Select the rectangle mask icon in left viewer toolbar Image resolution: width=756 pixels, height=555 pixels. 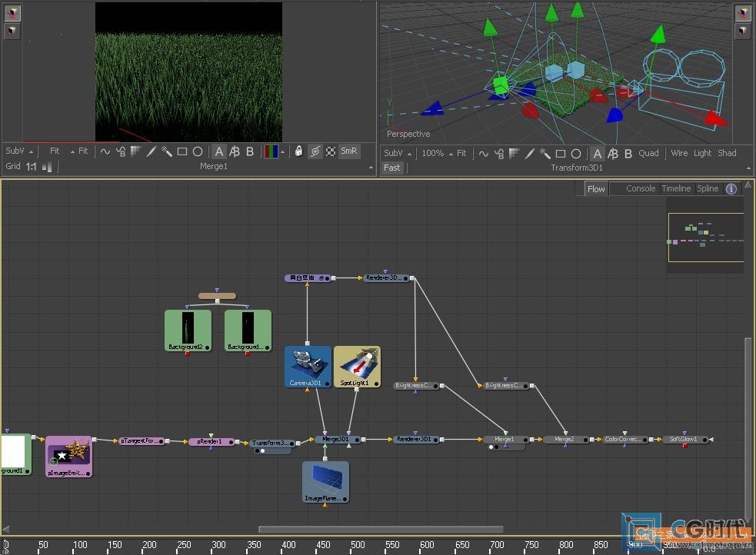[182, 151]
